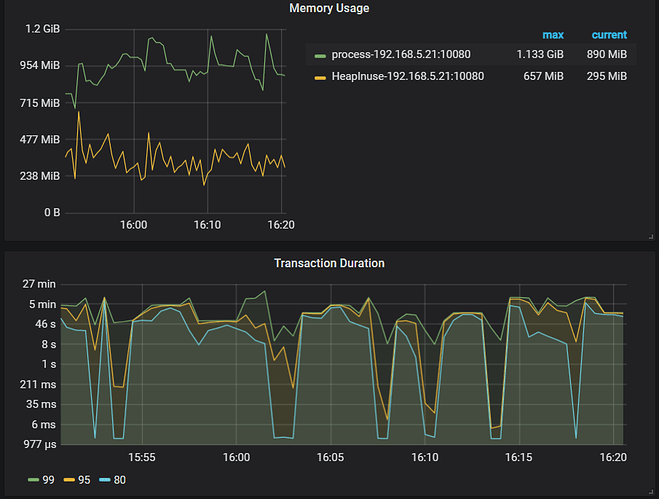
Task: Click the 1.133 GiB max value for process
Action: 539,54
